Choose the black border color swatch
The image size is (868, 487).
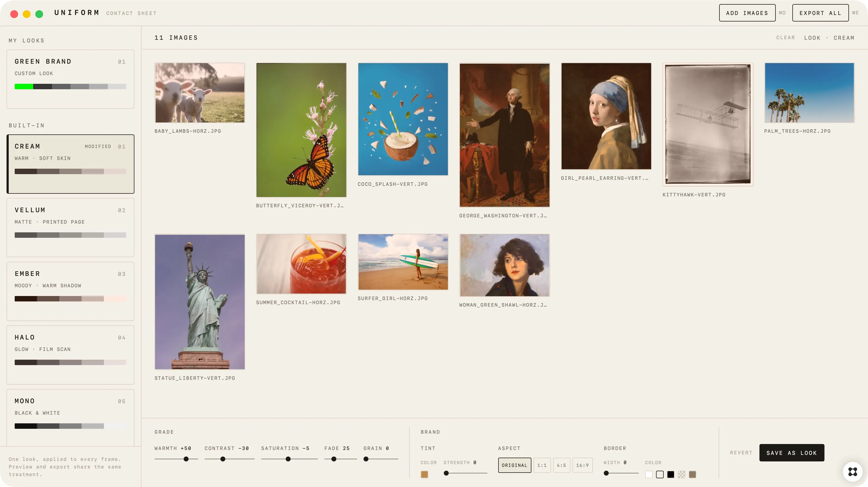point(670,474)
